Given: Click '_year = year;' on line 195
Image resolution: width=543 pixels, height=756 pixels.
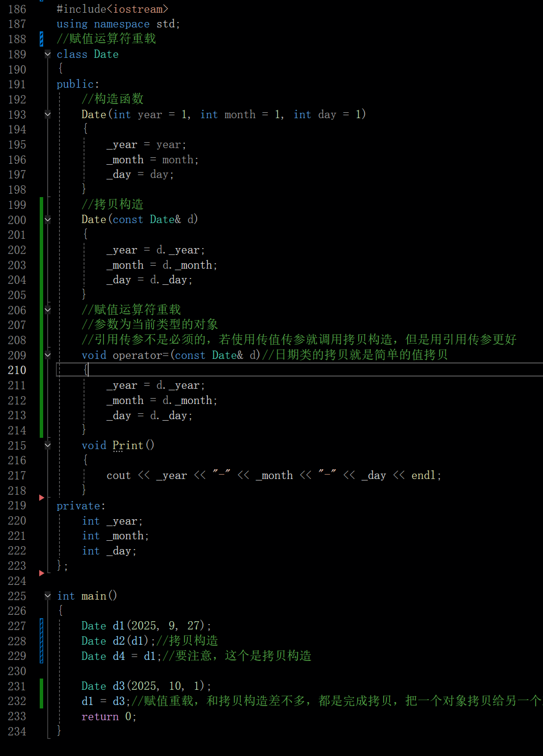Looking at the screenshot, I should pyautogui.click(x=146, y=145).
